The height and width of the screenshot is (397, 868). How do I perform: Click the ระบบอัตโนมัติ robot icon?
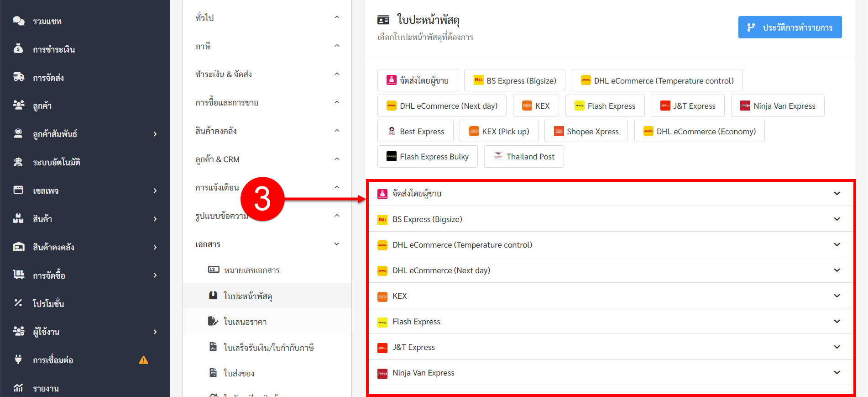click(18, 162)
